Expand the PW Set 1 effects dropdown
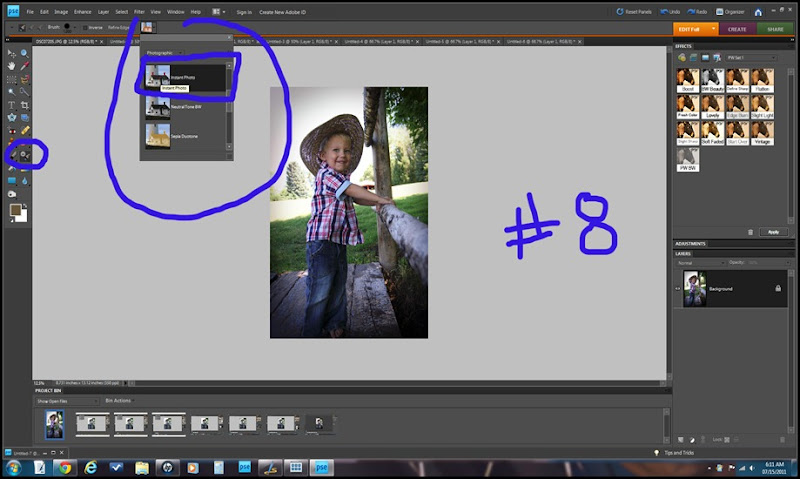Image resolution: width=800 pixels, height=479 pixels. tap(753, 58)
